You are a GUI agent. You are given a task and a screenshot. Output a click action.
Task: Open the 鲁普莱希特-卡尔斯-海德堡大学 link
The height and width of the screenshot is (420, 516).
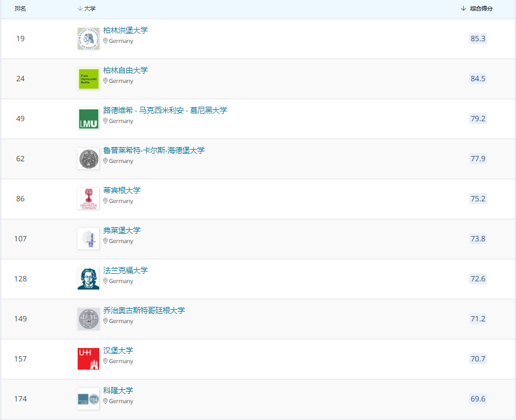coord(154,150)
